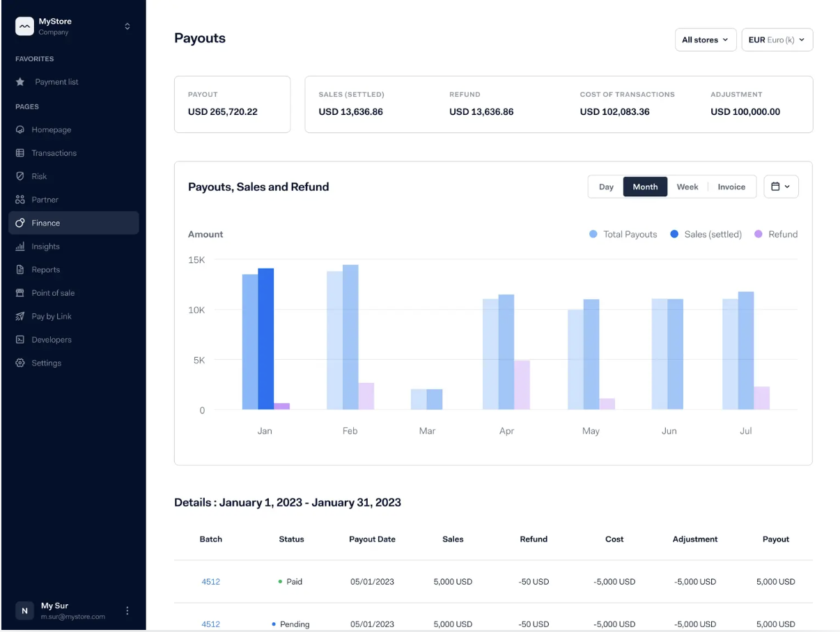Open the date range calendar picker
This screenshot has height=632, width=840.
781,187
